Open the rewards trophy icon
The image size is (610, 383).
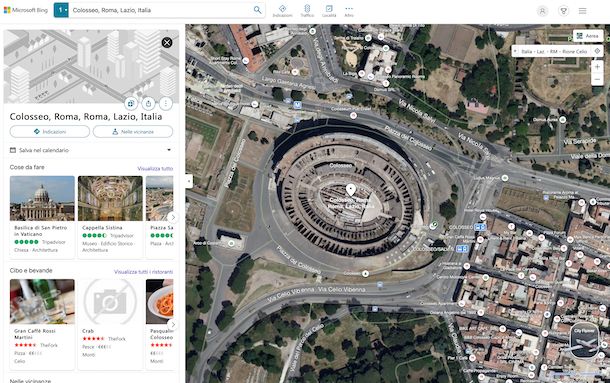tap(563, 11)
